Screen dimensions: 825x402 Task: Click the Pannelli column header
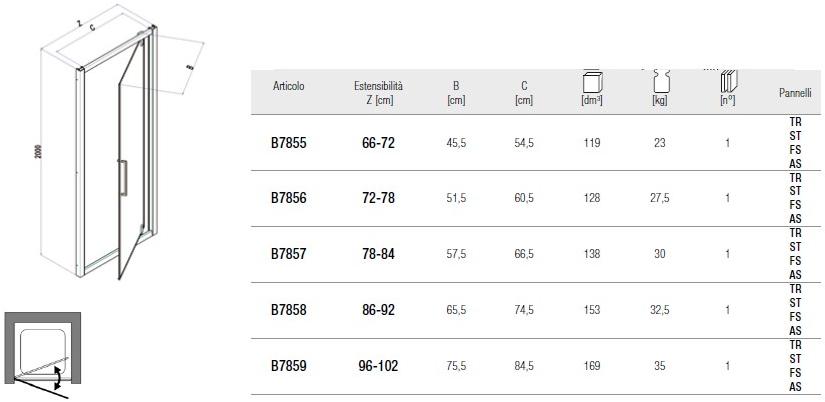(x=795, y=93)
